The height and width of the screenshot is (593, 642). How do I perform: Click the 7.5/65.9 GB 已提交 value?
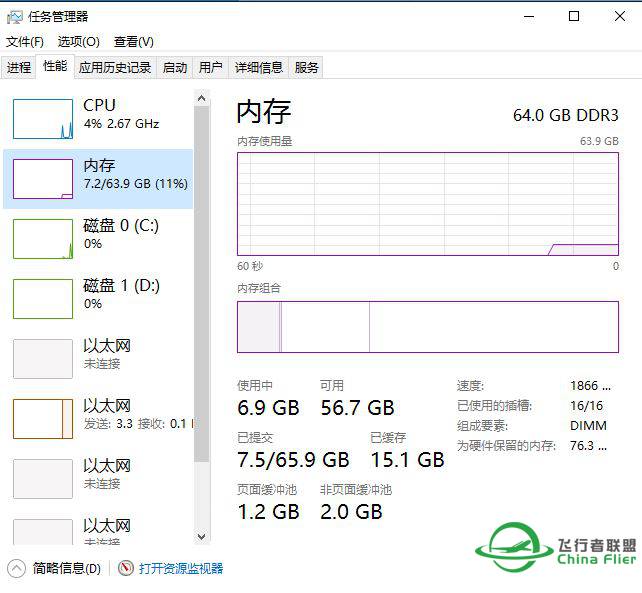[293, 460]
